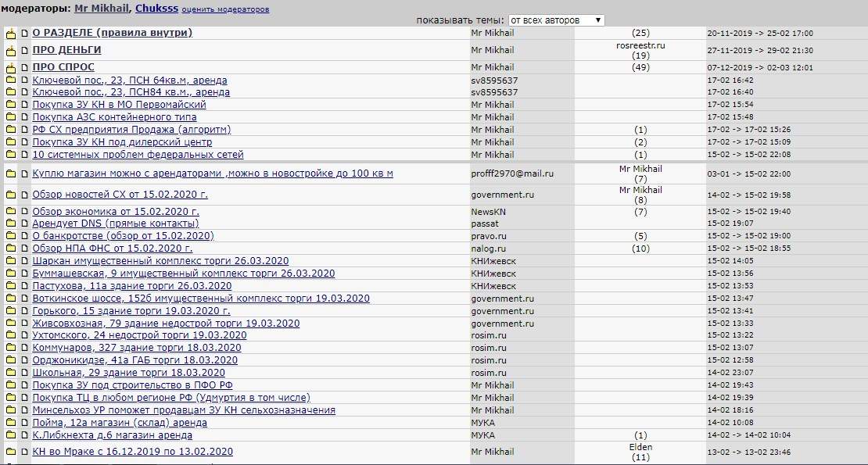Click author "nalog.ru"
The width and height of the screenshot is (868, 465).
(488, 249)
